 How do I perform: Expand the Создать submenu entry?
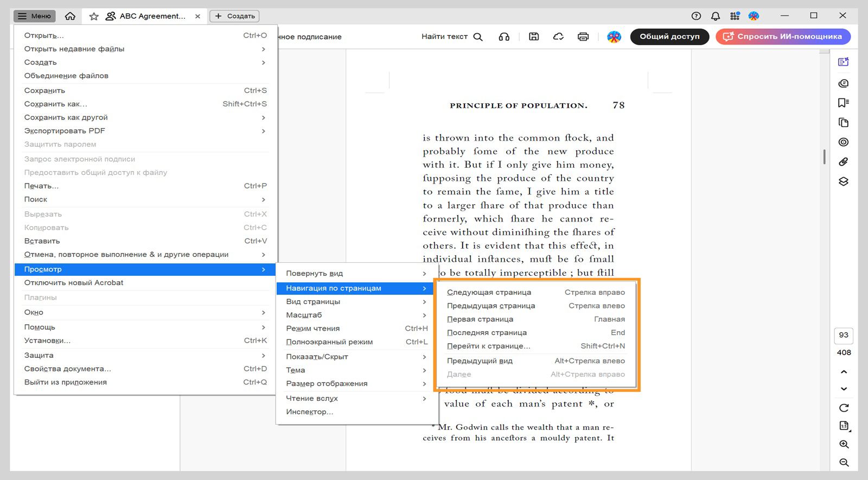tap(145, 62)
